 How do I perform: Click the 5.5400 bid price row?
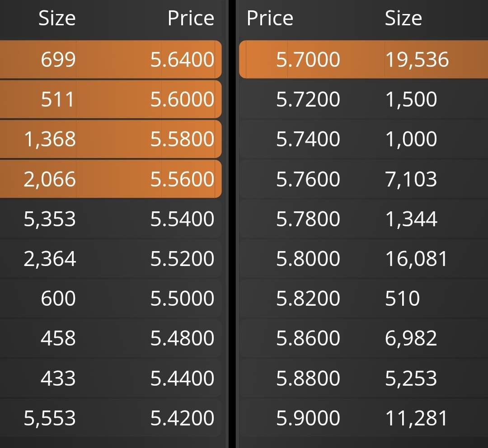click(111, 219)
